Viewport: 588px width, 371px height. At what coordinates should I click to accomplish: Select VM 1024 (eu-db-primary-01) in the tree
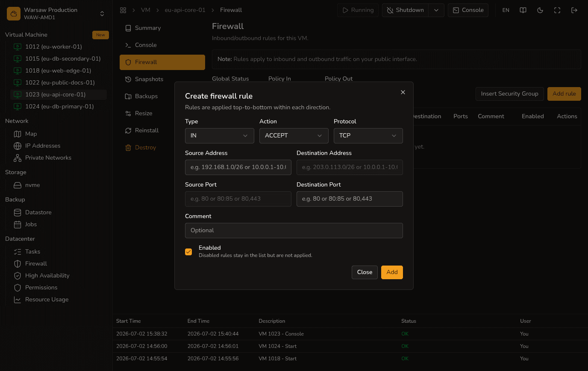pyautogui.click(x=59, y=106)
